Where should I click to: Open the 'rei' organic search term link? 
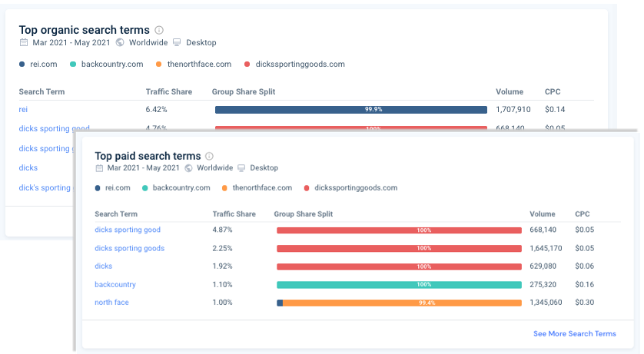point(23,110)
